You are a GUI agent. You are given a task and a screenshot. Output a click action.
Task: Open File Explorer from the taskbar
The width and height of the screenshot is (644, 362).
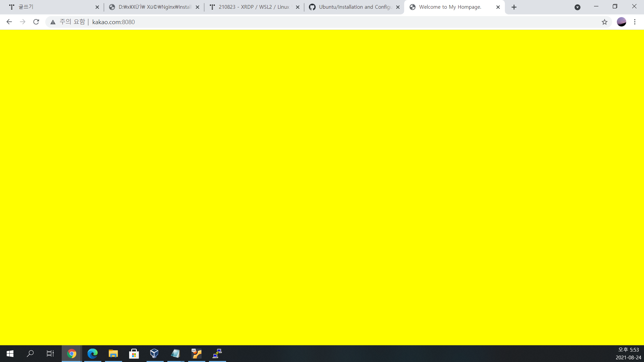click(113, 354)
